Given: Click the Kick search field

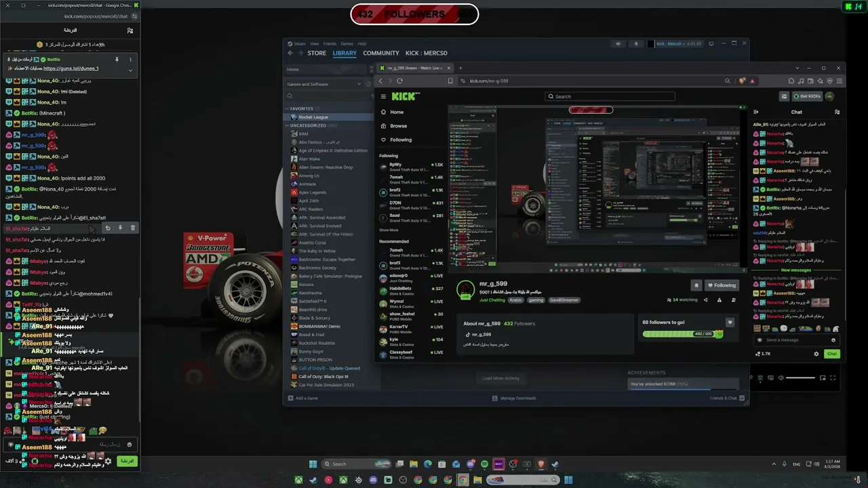Looking at the screenshot, I should (x=611, y=96).
